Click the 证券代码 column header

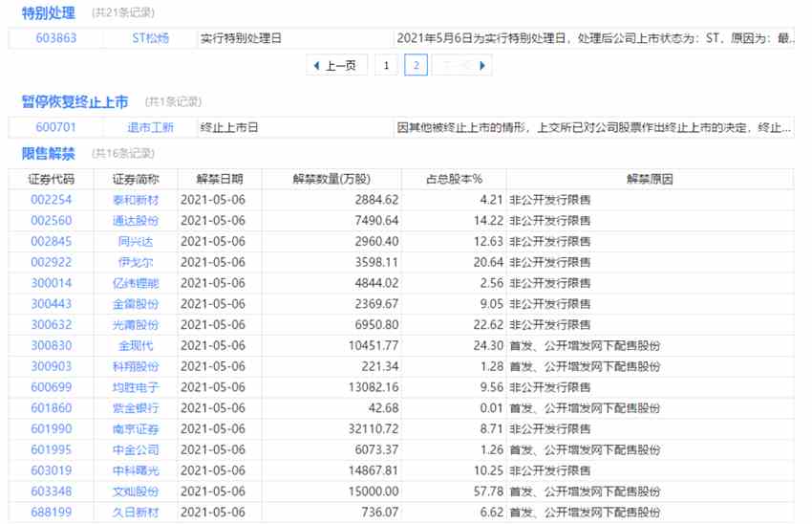pos(51,180)
